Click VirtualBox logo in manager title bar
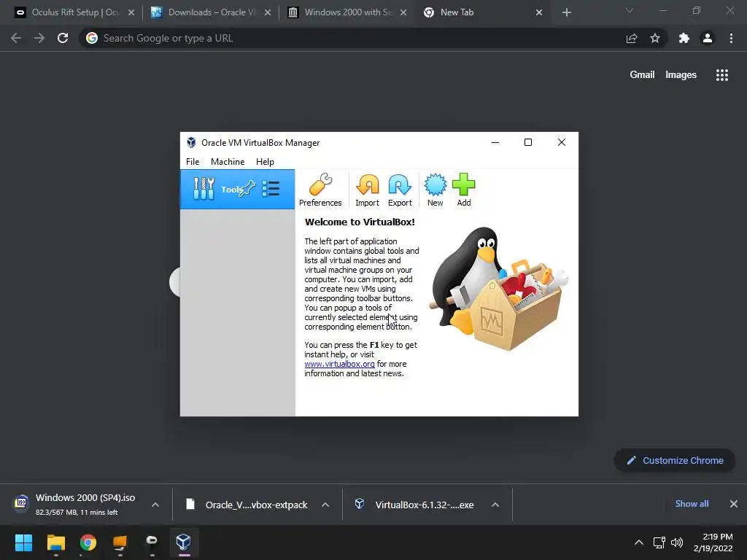The image size is (747, 560). pyautogui.click(x=191, y=142)
